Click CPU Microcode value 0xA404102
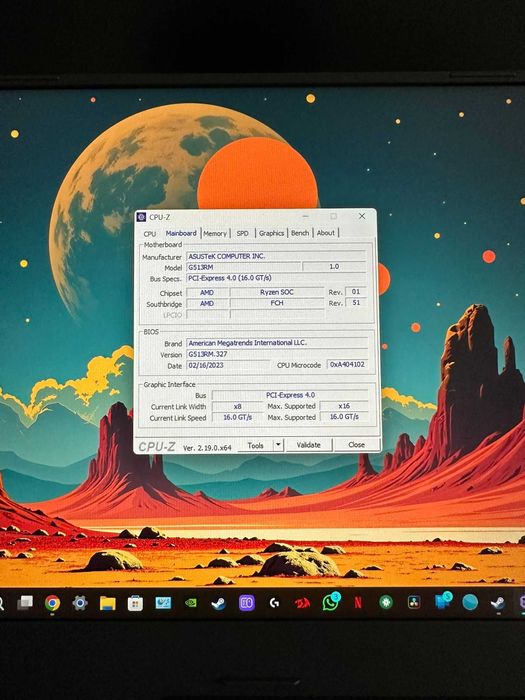This screenshot has width=525, height=700. 347,364
